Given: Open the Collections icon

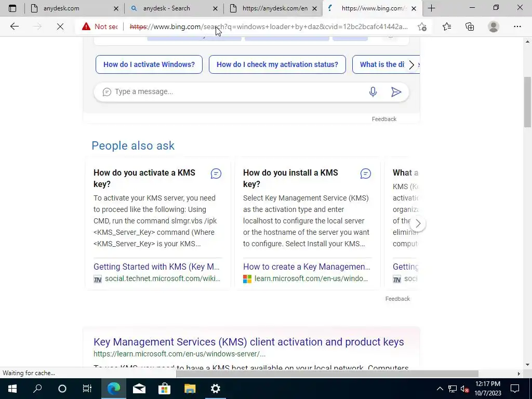Looking at the screenshot, I should coord(470,26).
